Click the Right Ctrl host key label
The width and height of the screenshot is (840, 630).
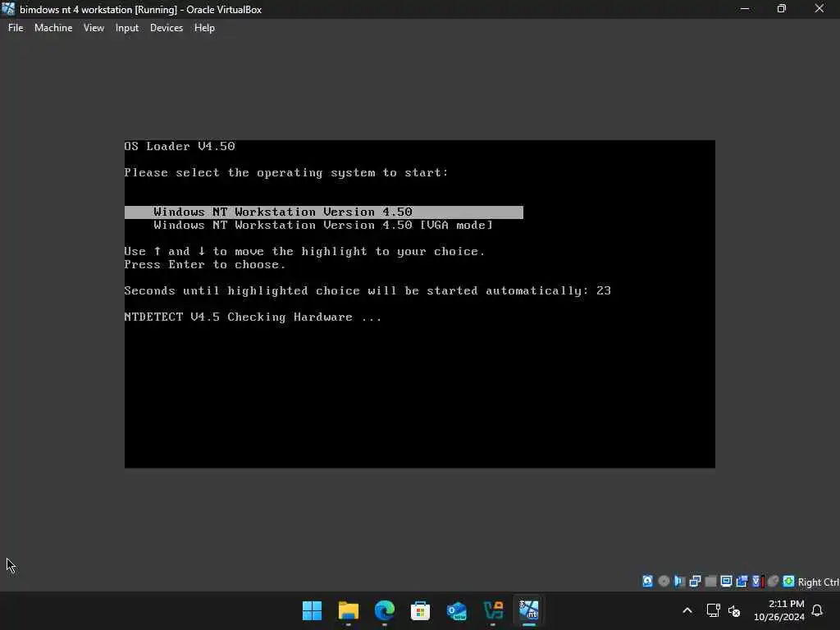click(x=819, y=582)
